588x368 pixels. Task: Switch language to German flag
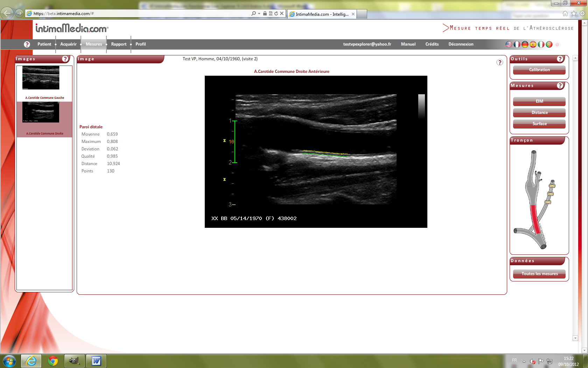point(525,45)
